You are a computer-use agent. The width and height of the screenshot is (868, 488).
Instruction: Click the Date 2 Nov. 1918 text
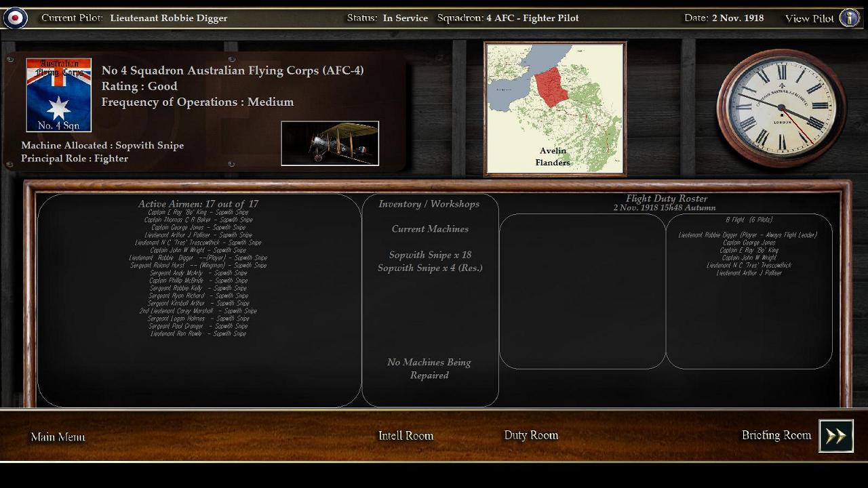tap(724, 18)
